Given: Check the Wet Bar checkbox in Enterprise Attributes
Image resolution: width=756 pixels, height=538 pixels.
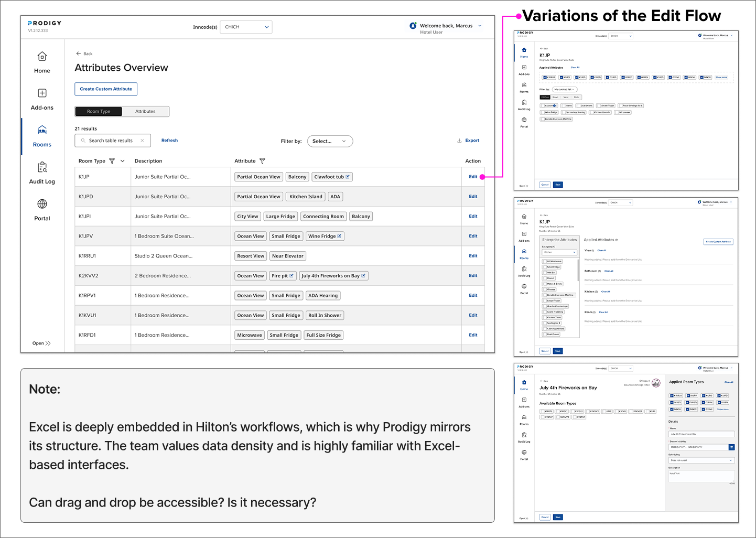Looking at the screenshot, I should (x=544, y=273).
